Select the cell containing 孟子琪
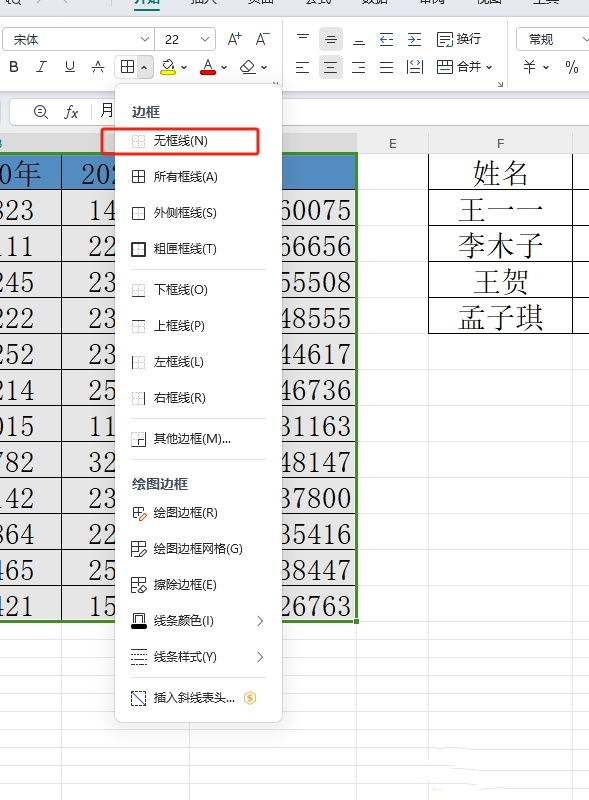Screen dimensions: 589x800 pos(500,316)
